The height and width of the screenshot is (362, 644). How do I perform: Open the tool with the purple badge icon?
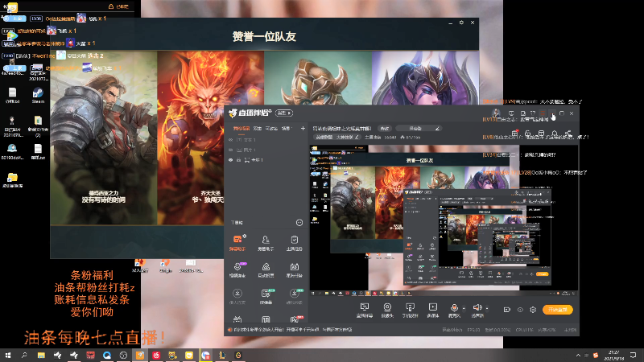click(x=237, y=269)
